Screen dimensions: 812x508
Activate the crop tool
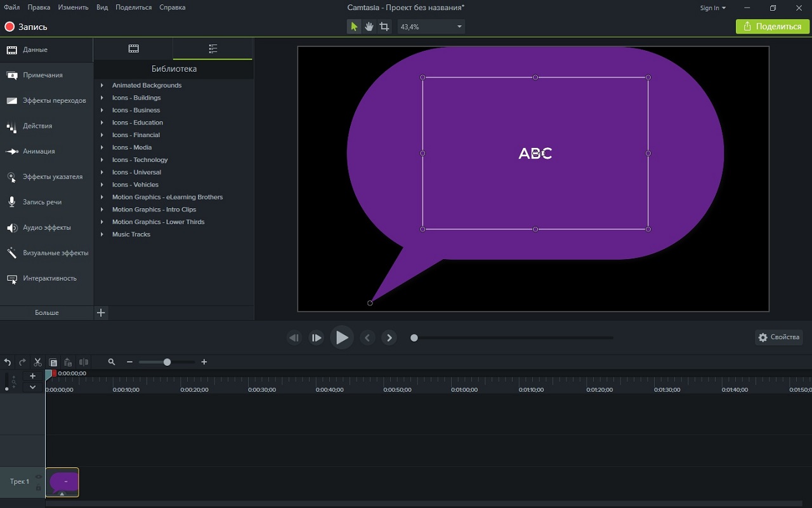click(384, 27)
